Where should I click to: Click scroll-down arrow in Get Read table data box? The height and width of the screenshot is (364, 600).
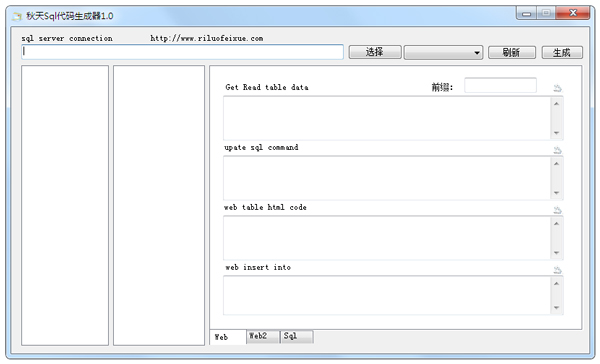[x=556, y=133]
